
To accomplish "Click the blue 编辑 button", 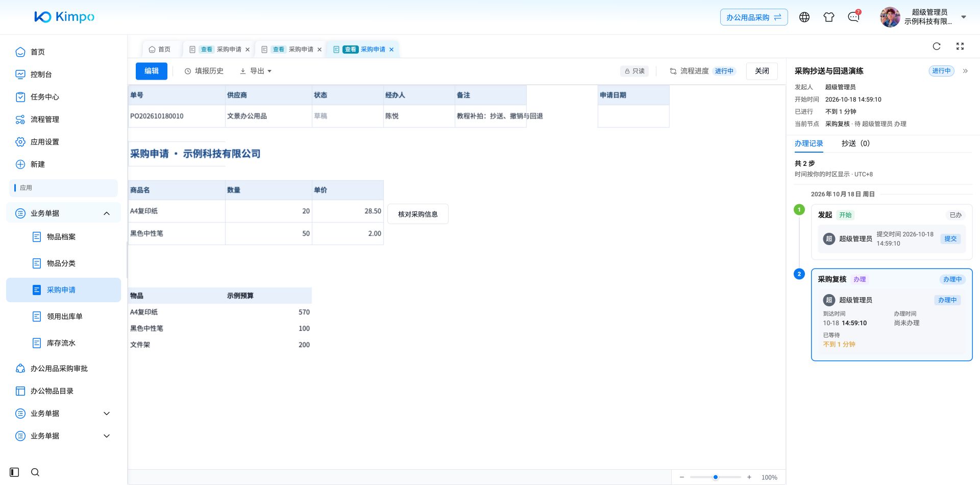I will tap(152, 71).
